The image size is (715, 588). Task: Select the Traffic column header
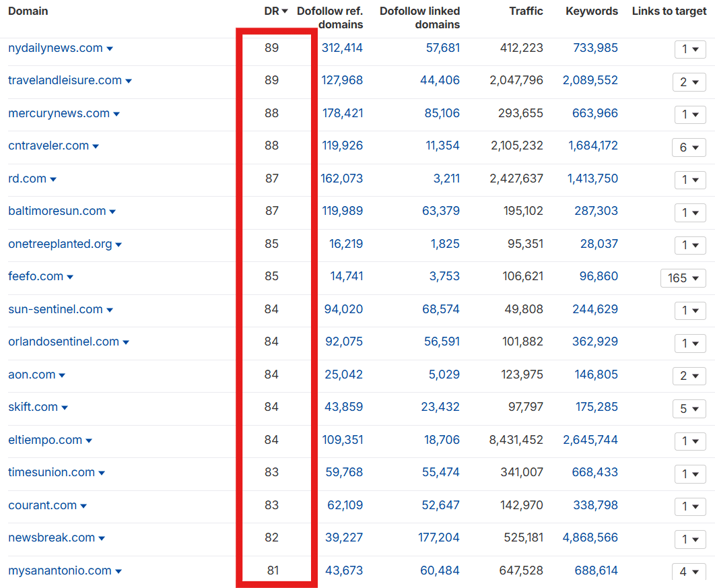[526, 11]
